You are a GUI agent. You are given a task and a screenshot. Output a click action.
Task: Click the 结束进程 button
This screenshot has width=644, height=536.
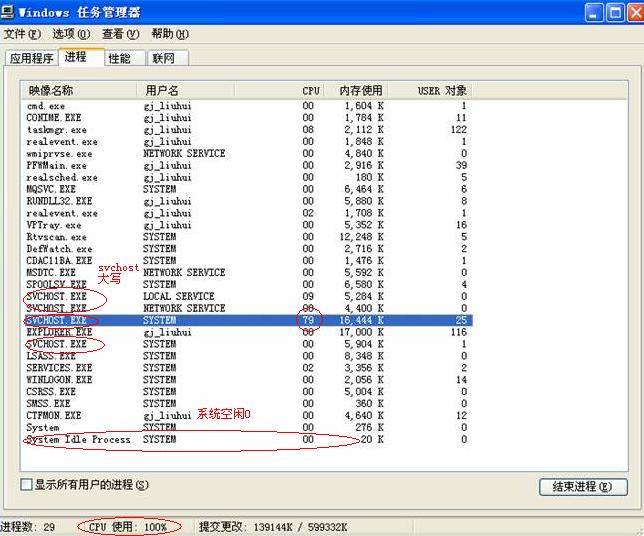coord(583,487)
